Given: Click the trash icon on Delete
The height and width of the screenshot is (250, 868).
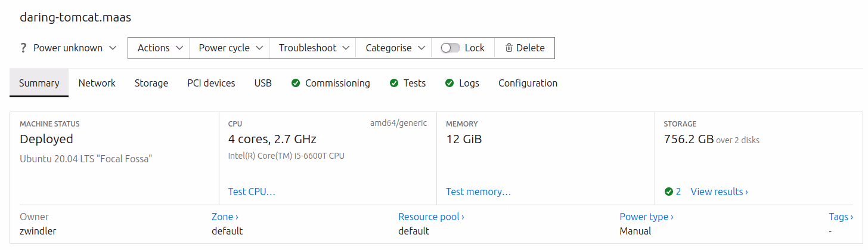Looking at the screenshot, I should coord(509,48).
